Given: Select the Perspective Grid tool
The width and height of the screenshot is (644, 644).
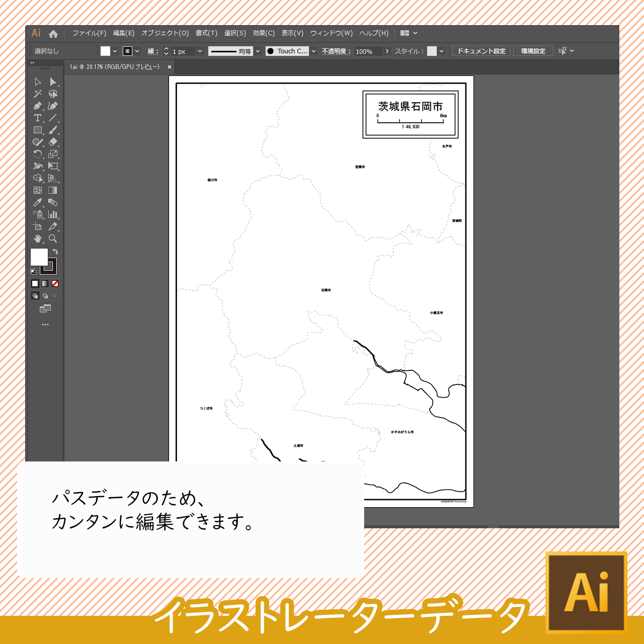Looking at the screenshot, I should (53, 178).
